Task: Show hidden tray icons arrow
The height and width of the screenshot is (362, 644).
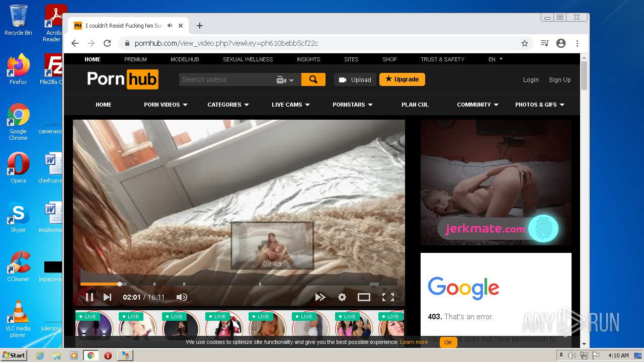Action: pos(561,355)
